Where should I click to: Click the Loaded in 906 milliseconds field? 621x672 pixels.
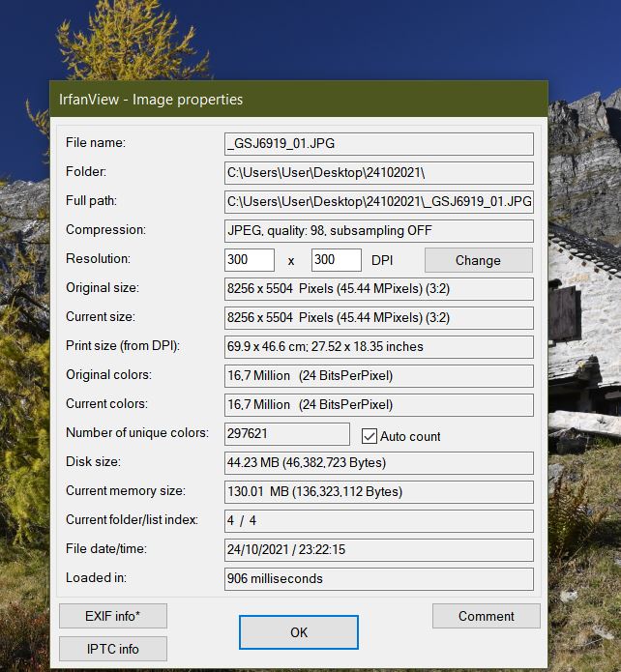(x=379, y=579)
